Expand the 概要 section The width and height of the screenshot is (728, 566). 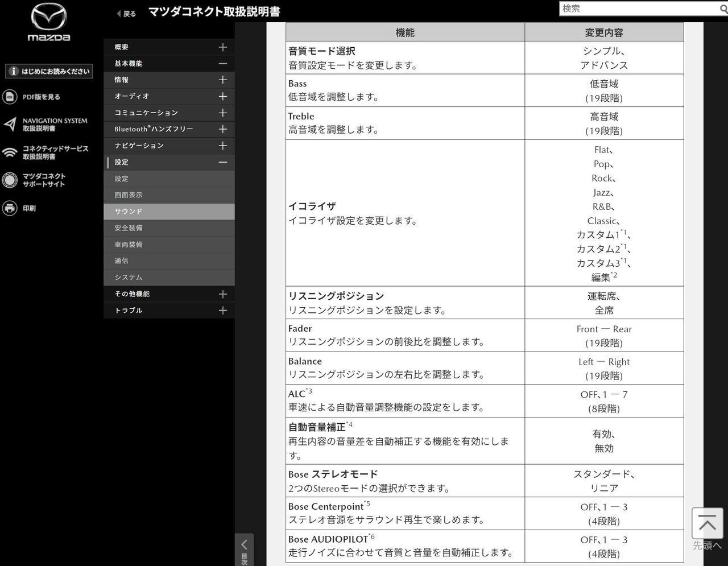(x=222, y=47)
